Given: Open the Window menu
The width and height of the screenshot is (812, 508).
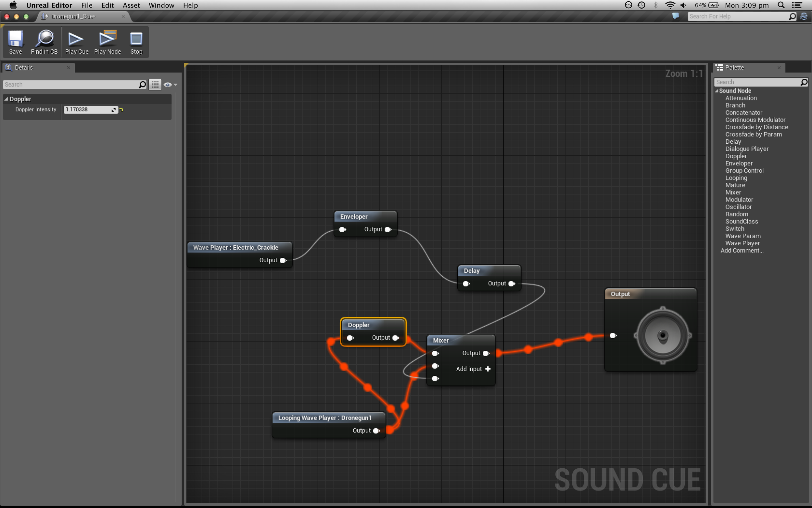Looking at the screenshot, I should click(x=161, y=6).
